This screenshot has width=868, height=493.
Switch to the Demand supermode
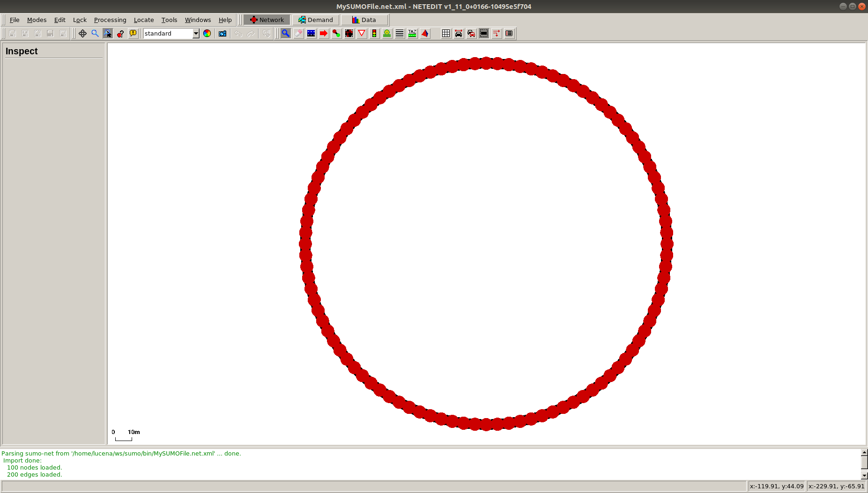tap(316, 20)
